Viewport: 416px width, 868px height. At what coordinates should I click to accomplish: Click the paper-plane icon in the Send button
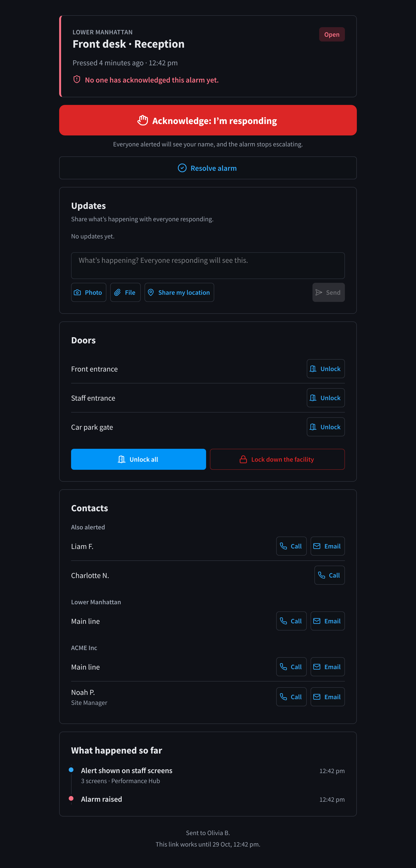(319, 293)
